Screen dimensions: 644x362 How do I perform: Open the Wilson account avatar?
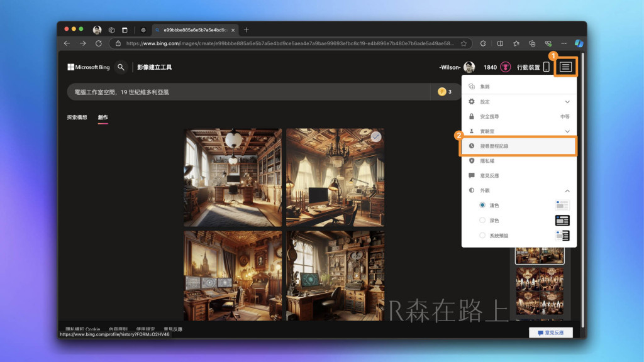(469, 67)
